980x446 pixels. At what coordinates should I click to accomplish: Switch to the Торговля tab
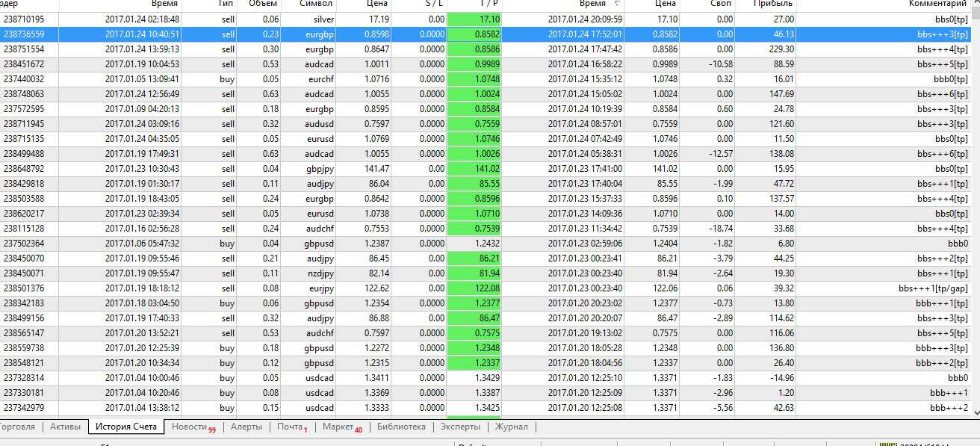pos(17,427)
